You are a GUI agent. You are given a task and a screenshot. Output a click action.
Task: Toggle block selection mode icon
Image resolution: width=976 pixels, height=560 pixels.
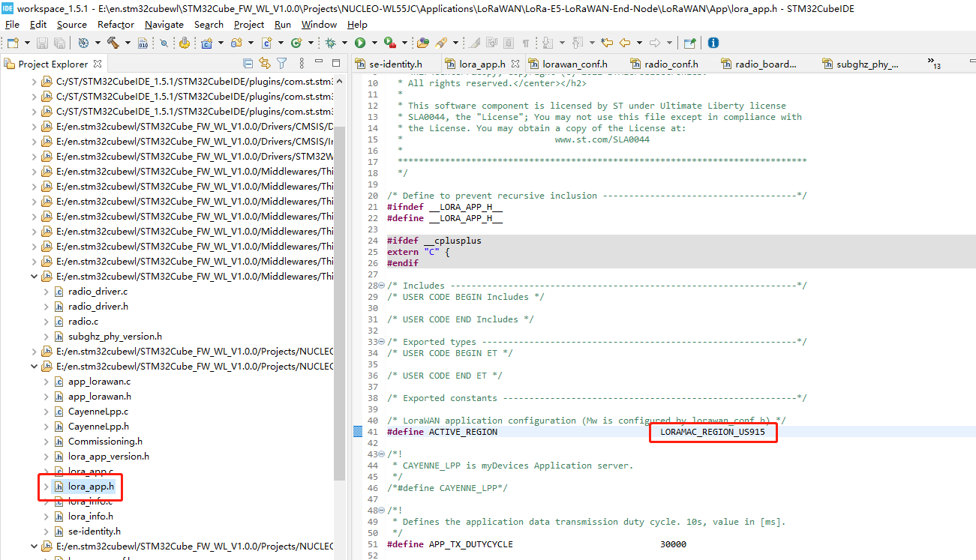[509, 43]
